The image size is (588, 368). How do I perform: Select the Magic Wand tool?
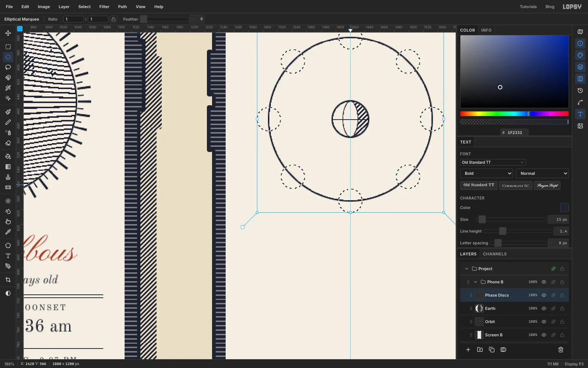[x=8, y=88]
